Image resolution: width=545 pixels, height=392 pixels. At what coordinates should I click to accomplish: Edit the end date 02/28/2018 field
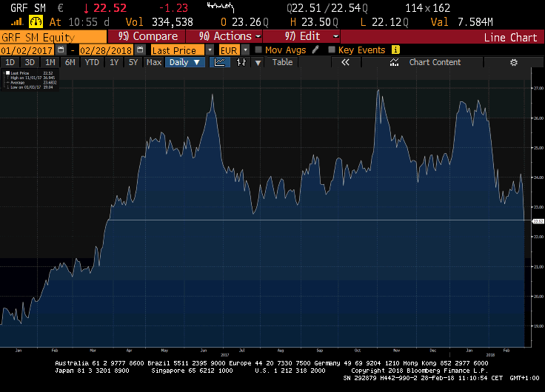point(106,50)
